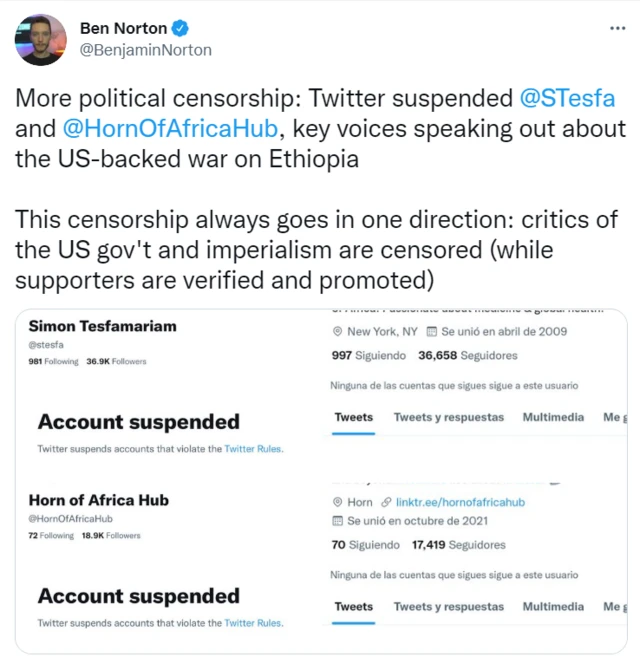Select "Tweets y respuestas" tab beneath "70 Siguiendo"
640x657 pixels.
448,606
